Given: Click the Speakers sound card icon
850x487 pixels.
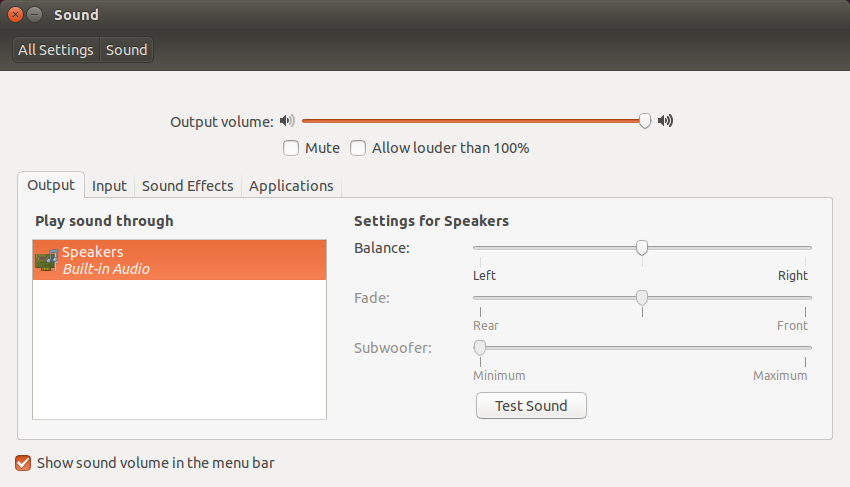Looking at the screenshot, I should [46, 260].
